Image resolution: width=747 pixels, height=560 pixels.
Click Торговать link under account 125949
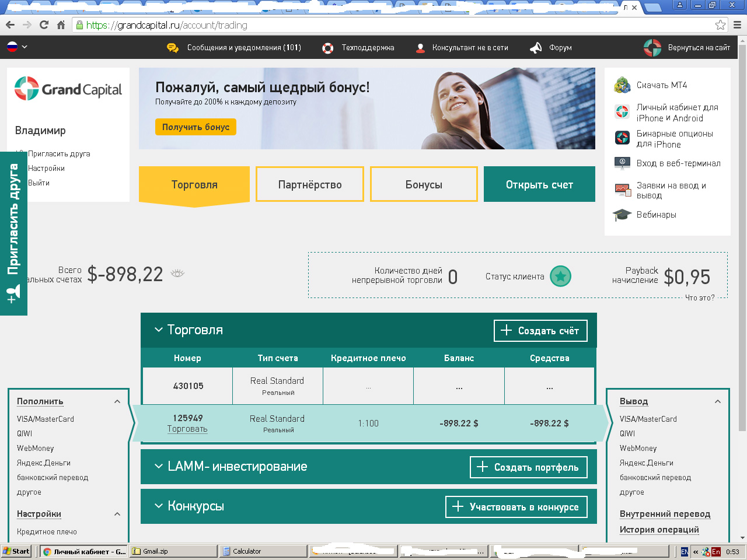click(187, 429)
